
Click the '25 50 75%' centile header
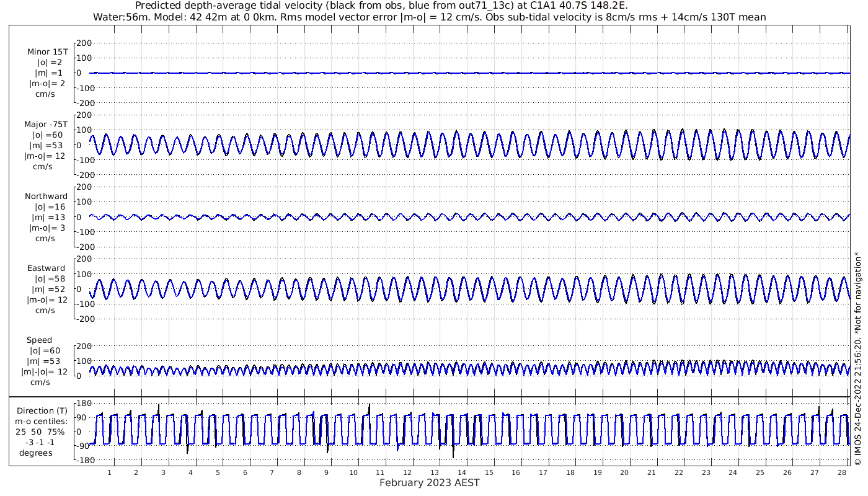[x=40, y=432]
